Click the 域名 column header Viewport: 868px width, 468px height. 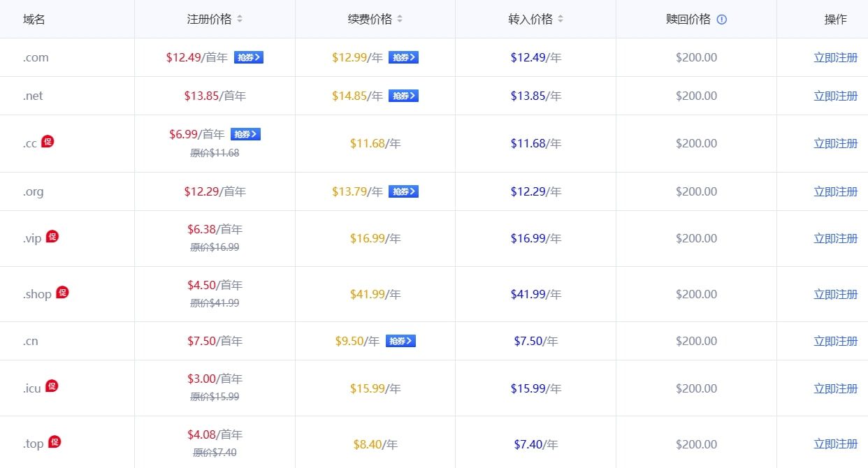34,20
